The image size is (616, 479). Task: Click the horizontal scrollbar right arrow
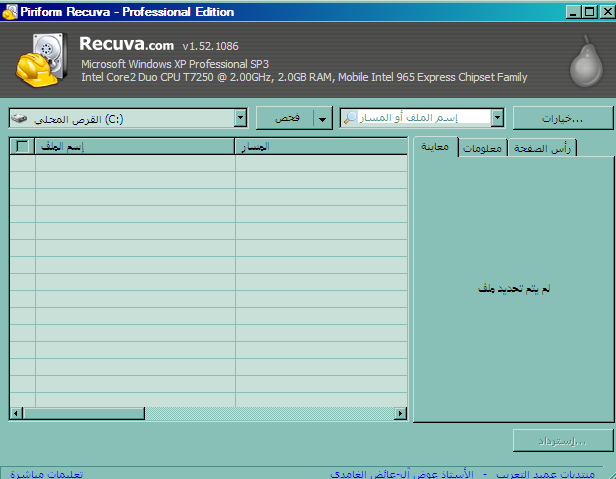coord(401,413)
